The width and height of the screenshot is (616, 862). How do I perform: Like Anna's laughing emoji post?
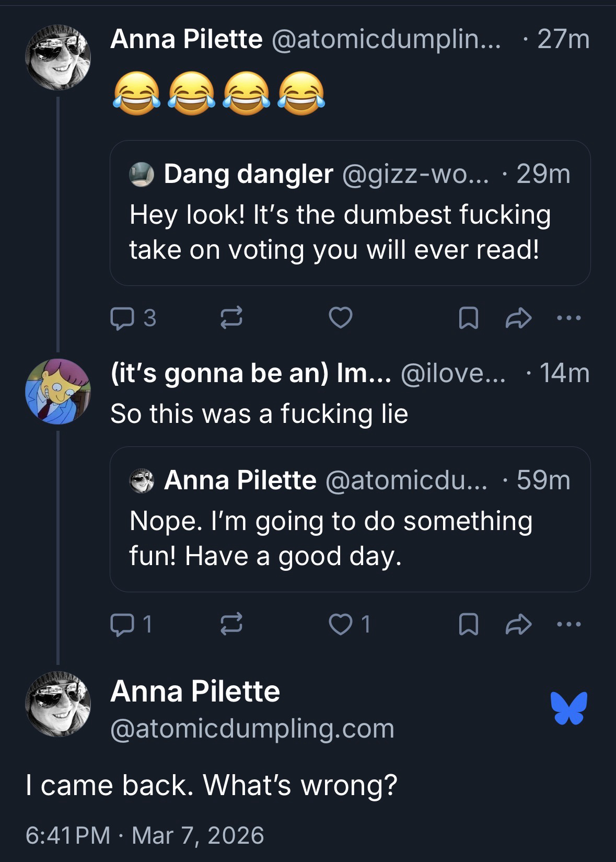point(341,318)
